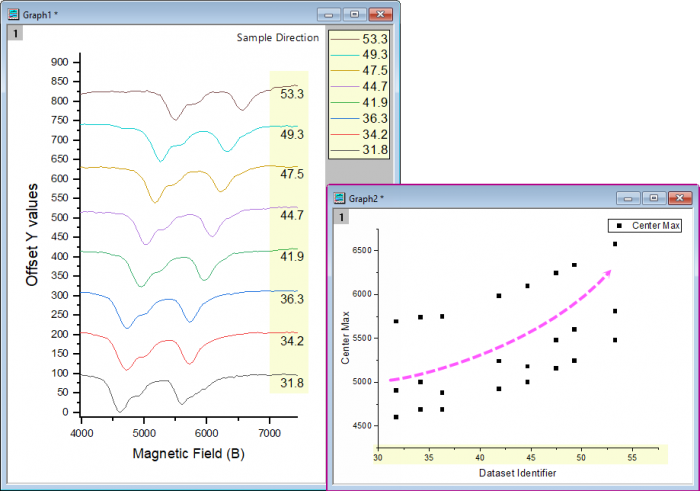The width and height of the screenshot is (700, 491).
Task: Select curve label 31.8 beside the gray curve
Action: (292, 383)
